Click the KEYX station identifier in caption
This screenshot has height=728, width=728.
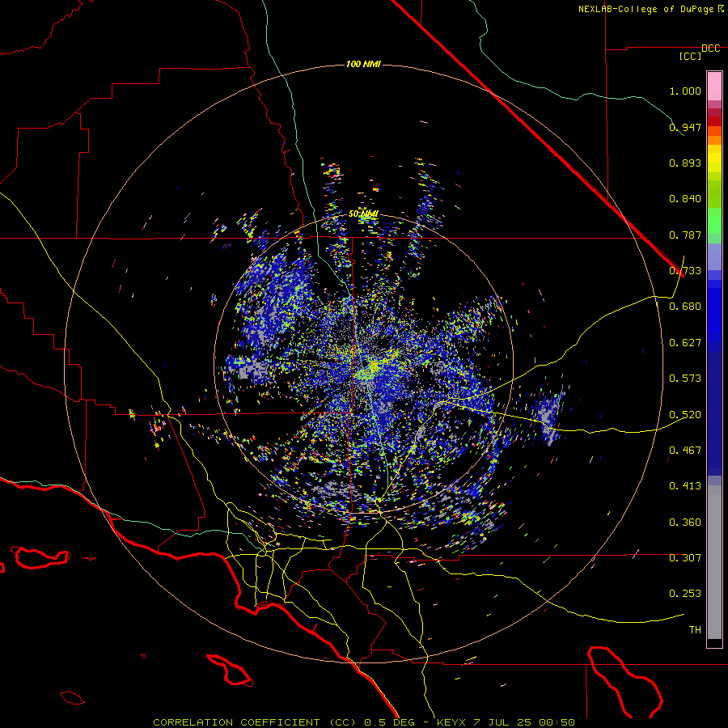[453, 722]
